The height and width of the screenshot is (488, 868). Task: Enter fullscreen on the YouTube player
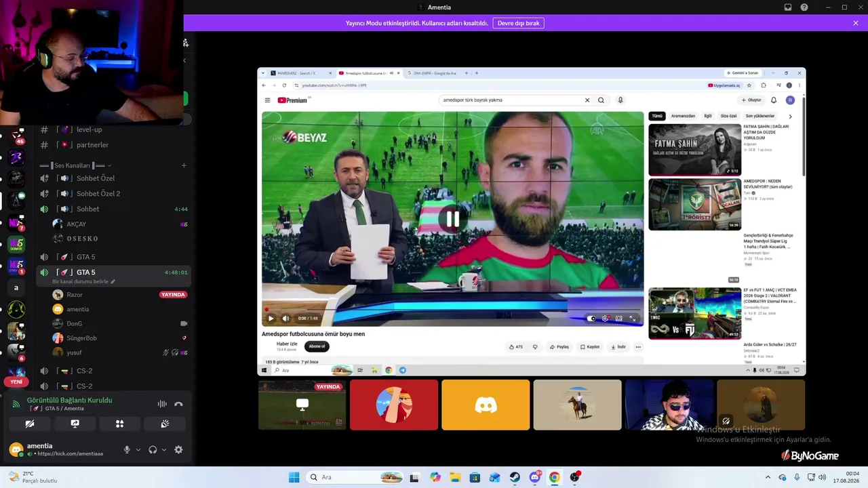pos(632,319)
